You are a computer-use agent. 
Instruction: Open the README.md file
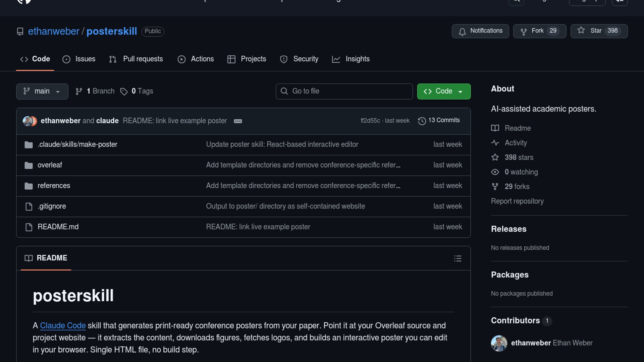[58, 227]
